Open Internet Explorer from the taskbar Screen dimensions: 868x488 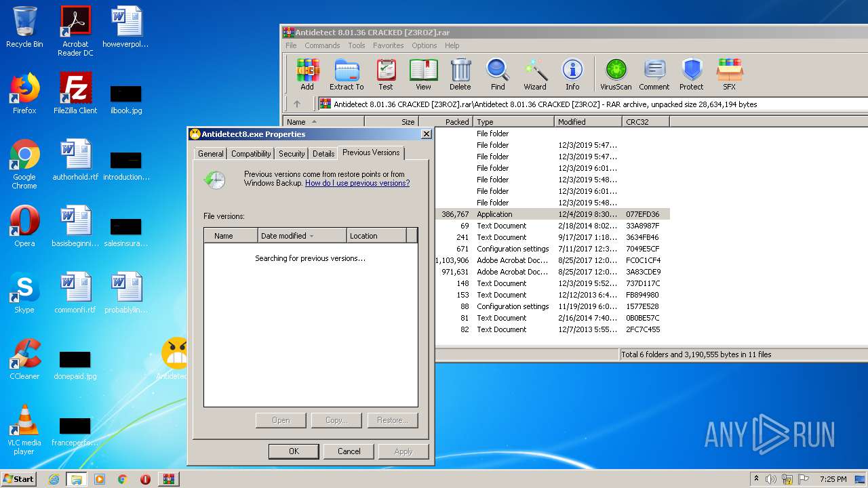[54, 479]
